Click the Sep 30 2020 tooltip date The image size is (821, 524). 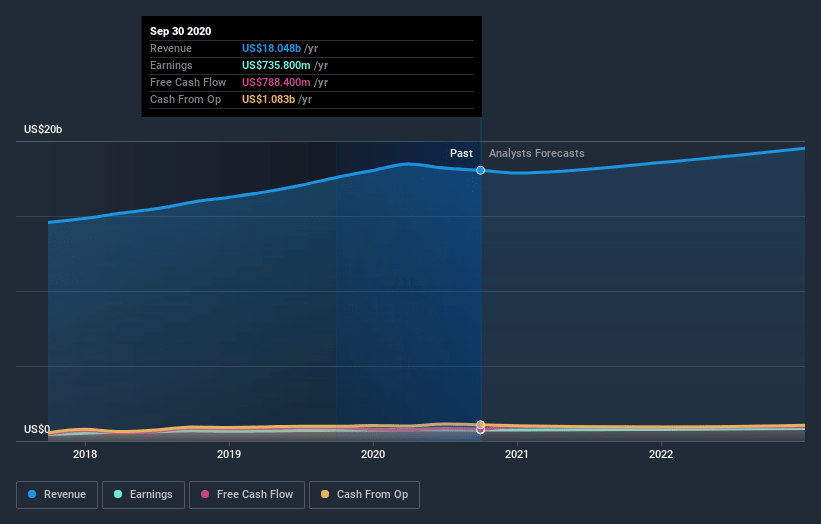(x=181, y=31)
